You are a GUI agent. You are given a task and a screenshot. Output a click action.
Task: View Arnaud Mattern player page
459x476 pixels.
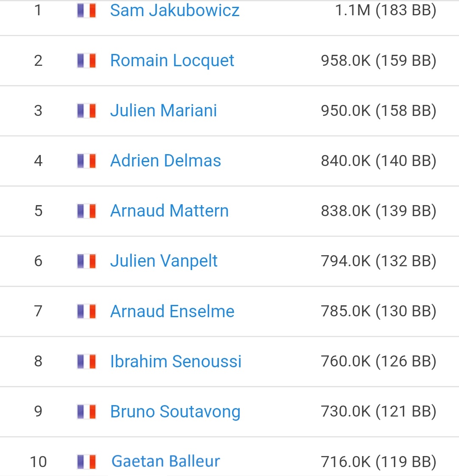(169, 211)
